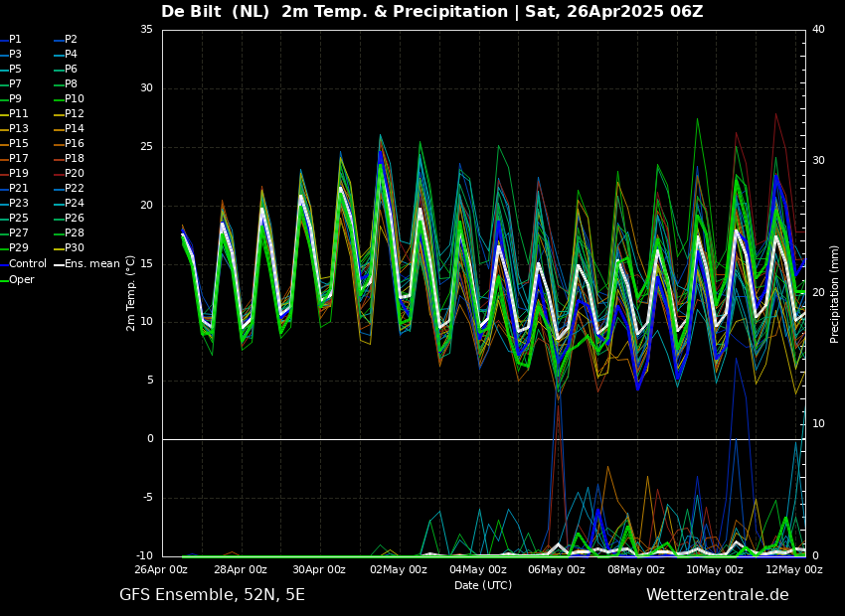
Task: Click the 06May 00z axis label
Action: coord(557,570)
